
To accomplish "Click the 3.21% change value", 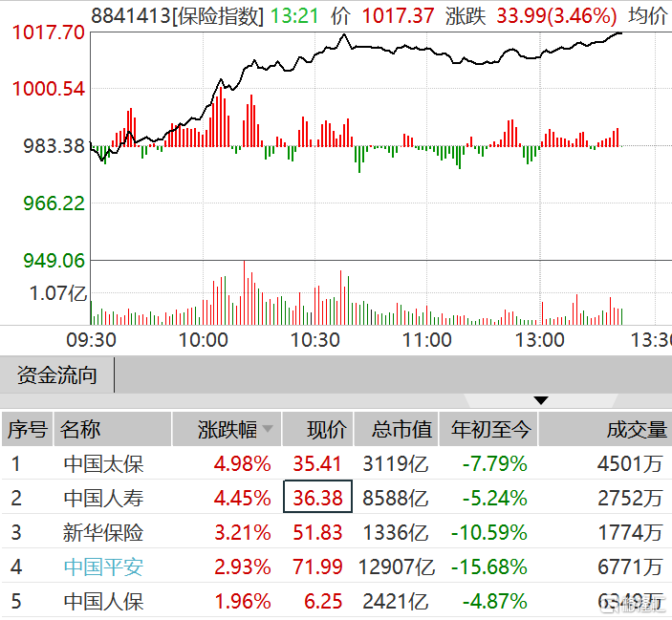I will coord(243,533).
